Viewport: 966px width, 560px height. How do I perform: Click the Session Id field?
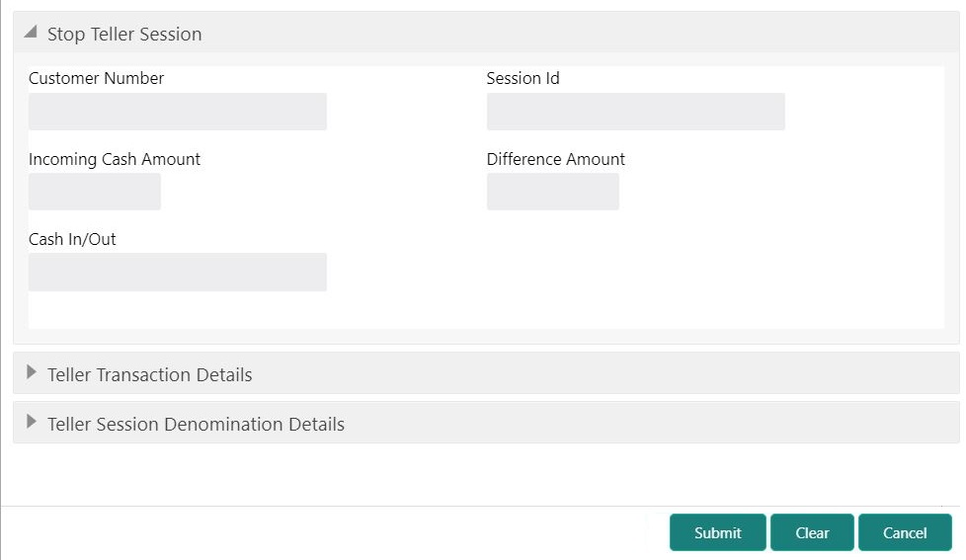(636, 112)
